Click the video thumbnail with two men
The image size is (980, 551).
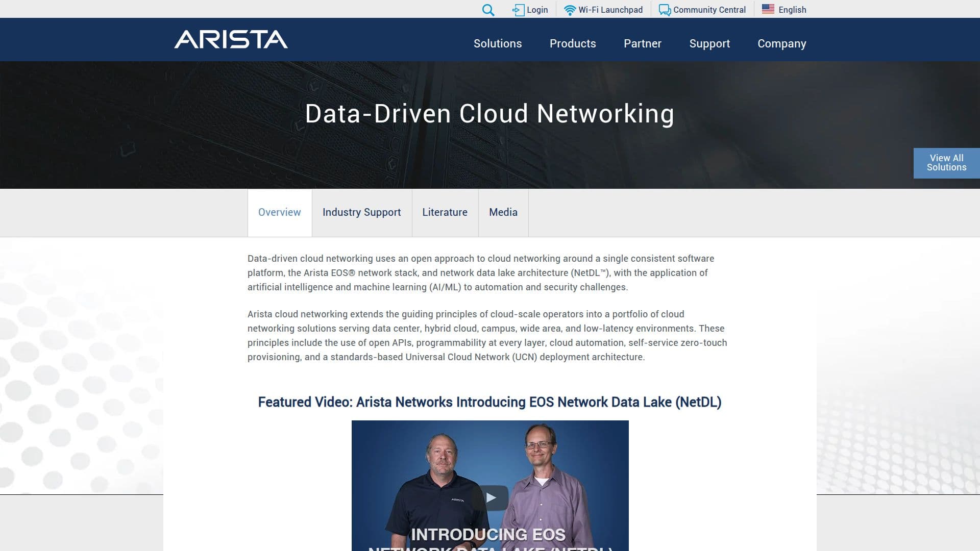click(490, 486)
